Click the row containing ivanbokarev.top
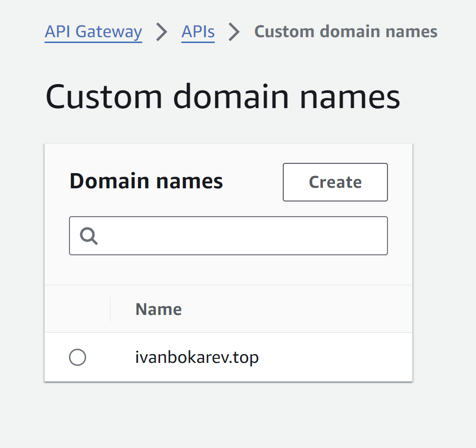476x448 pixels. pos(228,358)
